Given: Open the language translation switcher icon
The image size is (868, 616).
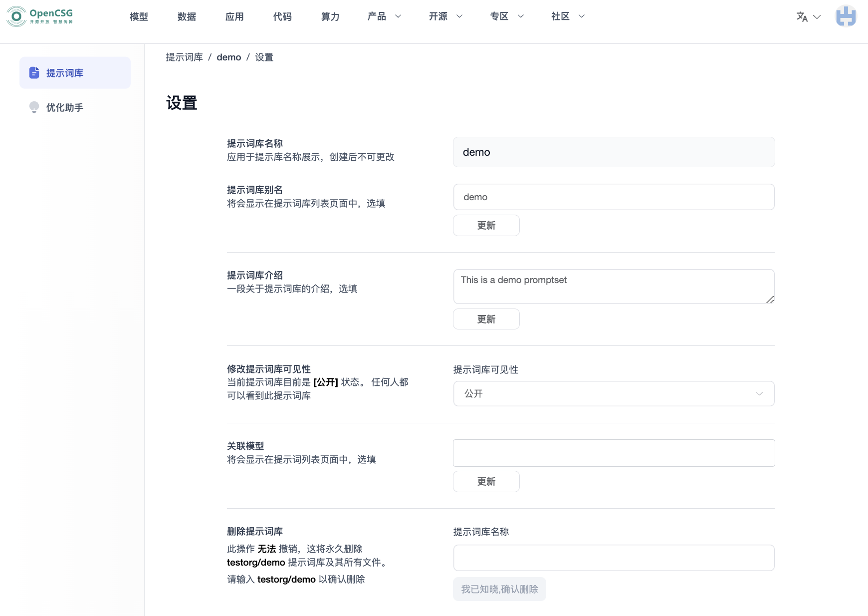Looking at the screenshot, I should pyautogui.click(x=802, y=17).
